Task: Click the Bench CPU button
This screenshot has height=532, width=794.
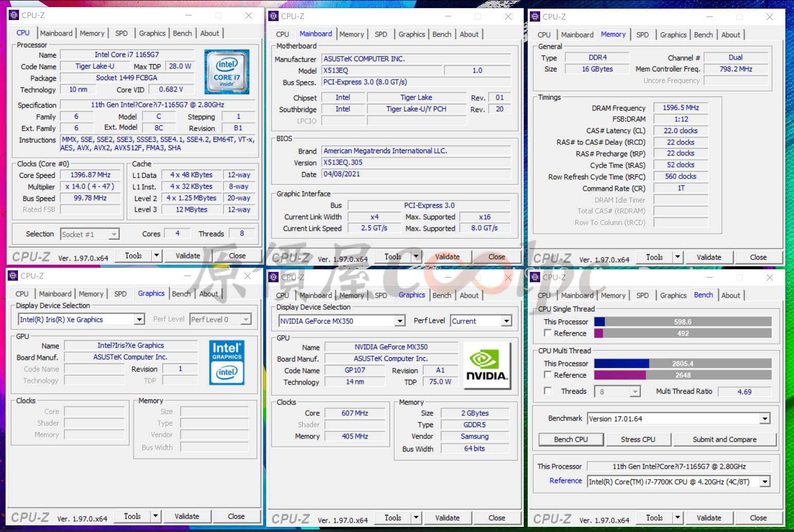Action: (x=570, y=439)
